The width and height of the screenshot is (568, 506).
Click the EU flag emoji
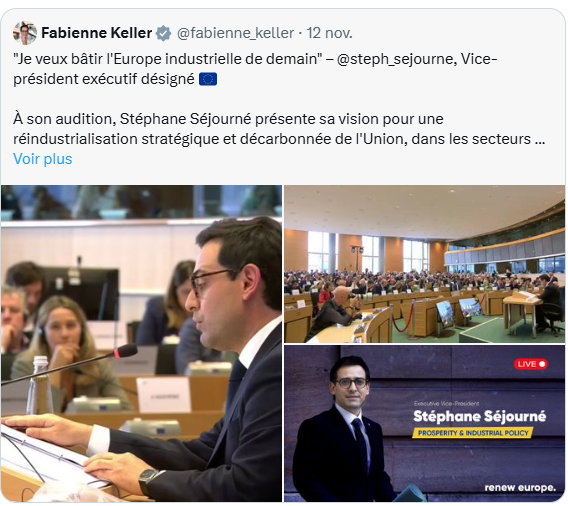[x=208, y=79]
